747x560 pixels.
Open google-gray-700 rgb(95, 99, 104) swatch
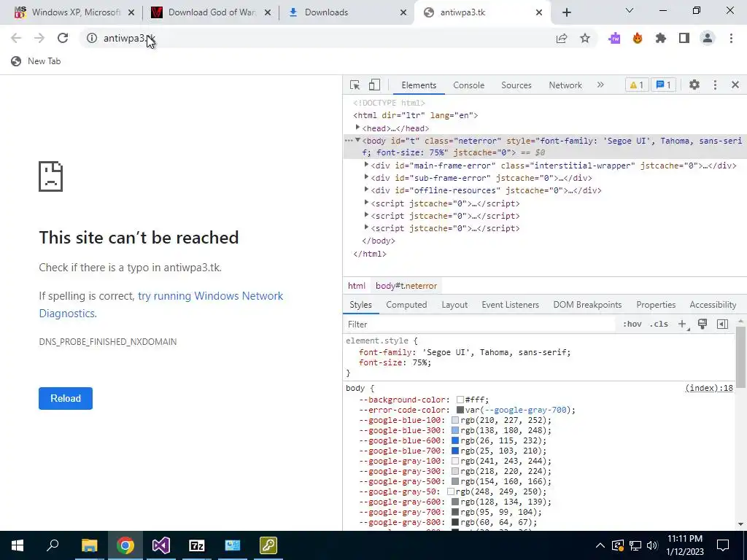pyautogui.click(x=455, y=512)
